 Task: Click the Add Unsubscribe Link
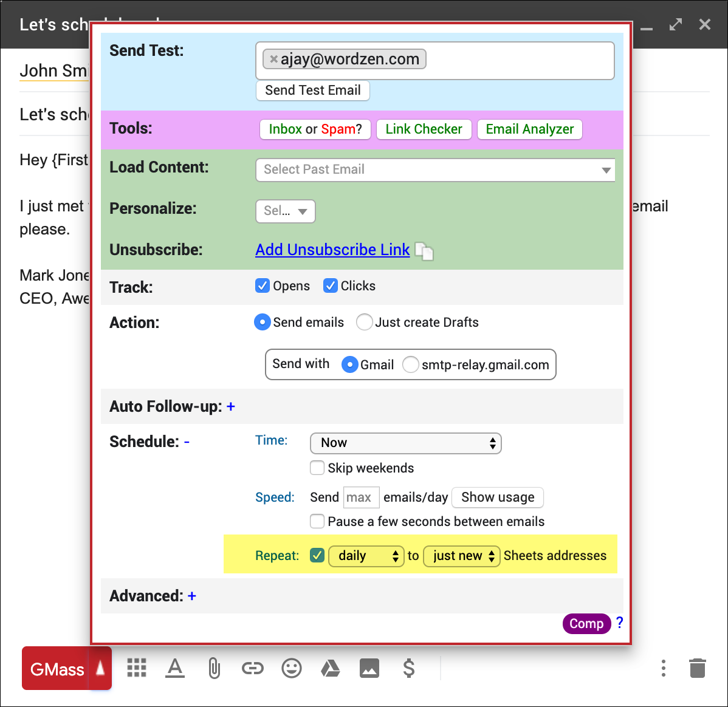click(332, 250)
